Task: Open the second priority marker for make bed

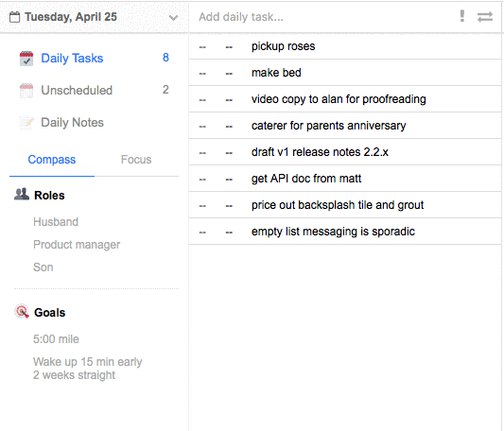Action: (229, 74)
